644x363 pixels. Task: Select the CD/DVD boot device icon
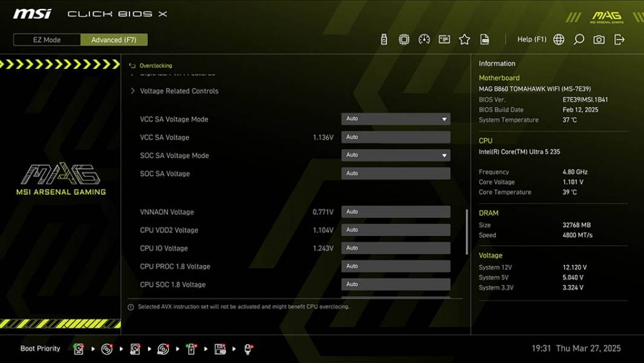(107, 349)
